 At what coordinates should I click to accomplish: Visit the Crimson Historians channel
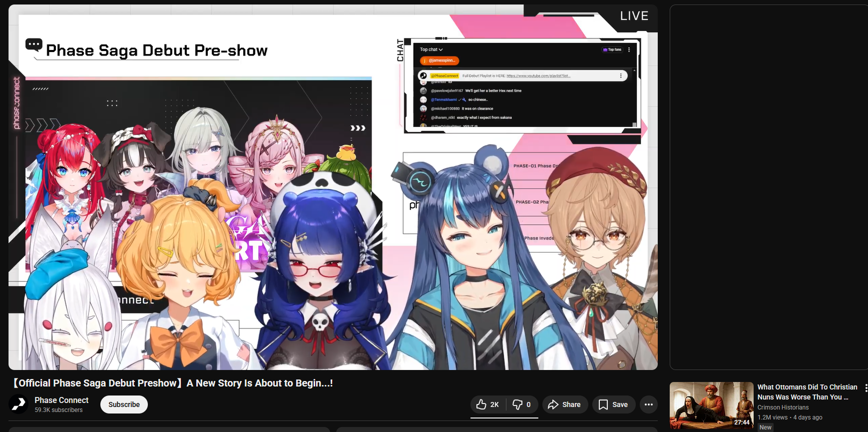click(783, 407)
